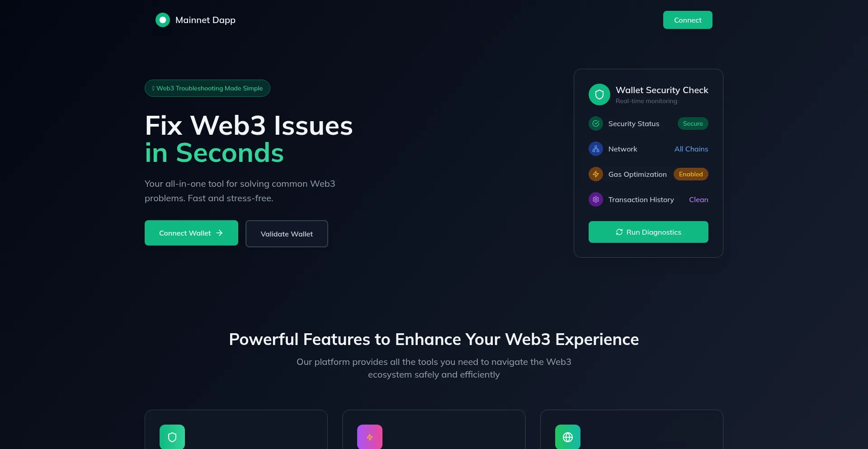
Task: Click the Validate Wallet button
Action: [287, 234]
